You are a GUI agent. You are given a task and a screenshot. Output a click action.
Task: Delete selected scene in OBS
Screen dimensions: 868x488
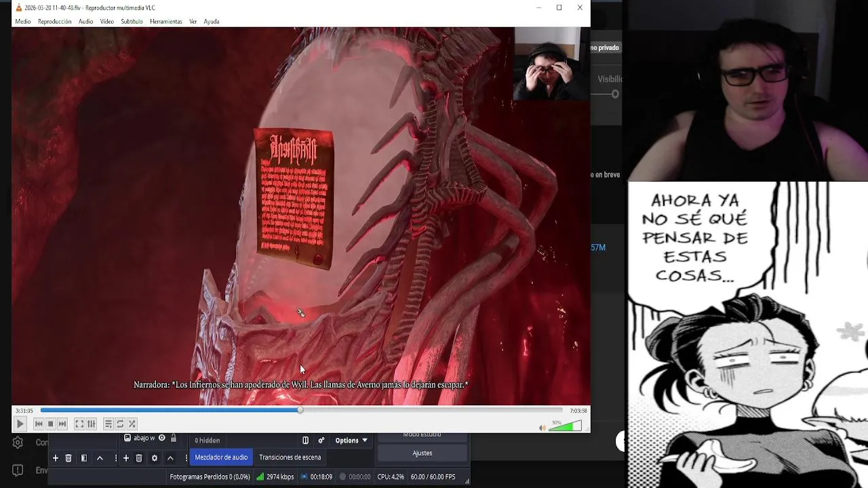(68, 458)
